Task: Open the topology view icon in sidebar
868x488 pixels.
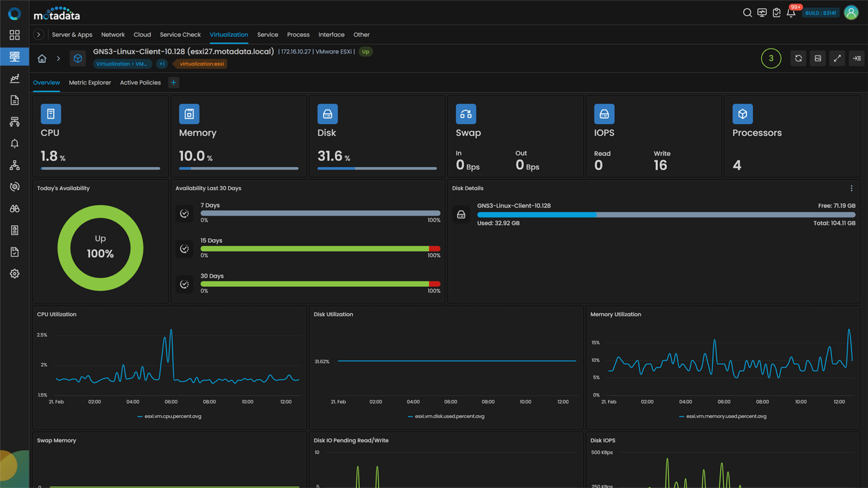Action: coord(15,165)
